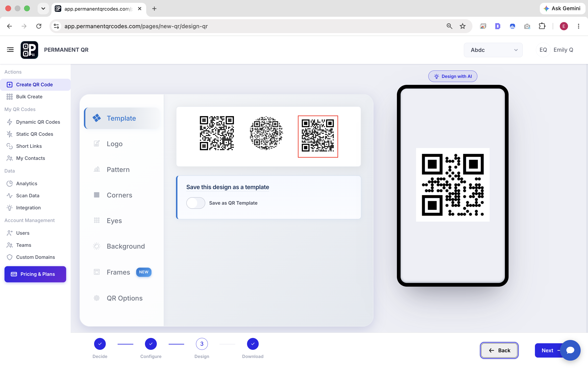Click the Decide step circle
Screen dimensions: 588x368
(100, 344)
